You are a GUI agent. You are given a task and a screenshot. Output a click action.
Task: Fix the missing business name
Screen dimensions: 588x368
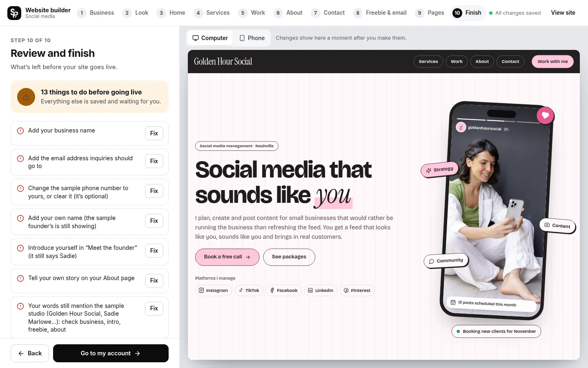(154, 133)
